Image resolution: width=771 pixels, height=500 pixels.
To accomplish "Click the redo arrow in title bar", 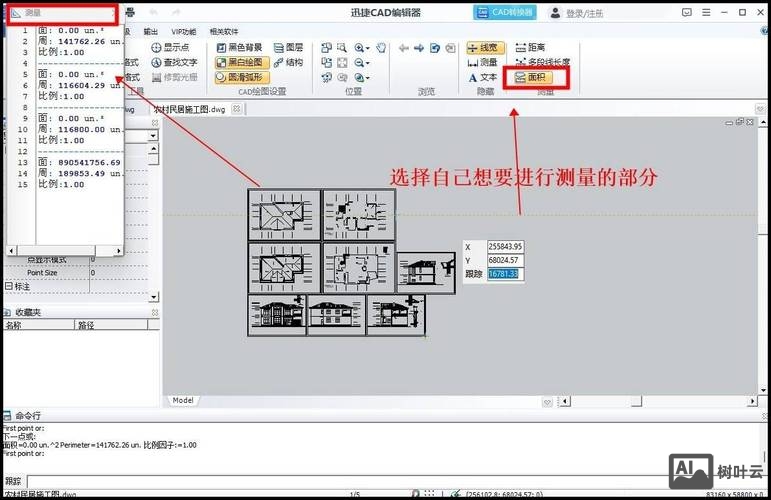I will pyautogui.click(x=176, y=12).
